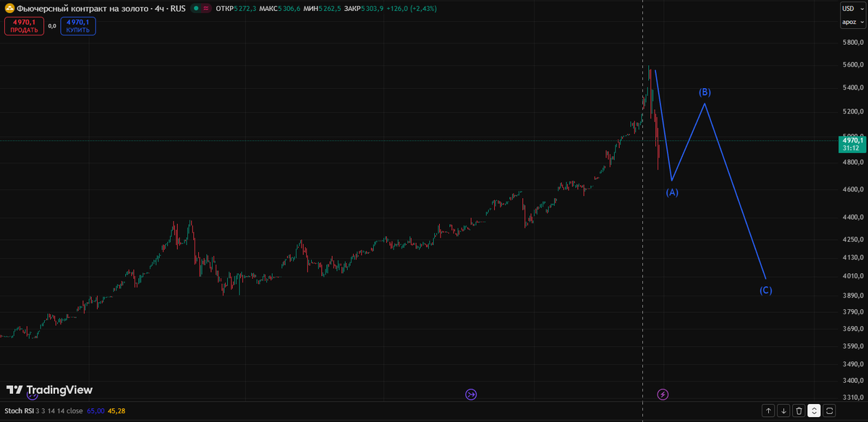Click the 3310,0 price axis label
The height and width of the screenshot is (422, 868).
point(851,397)
